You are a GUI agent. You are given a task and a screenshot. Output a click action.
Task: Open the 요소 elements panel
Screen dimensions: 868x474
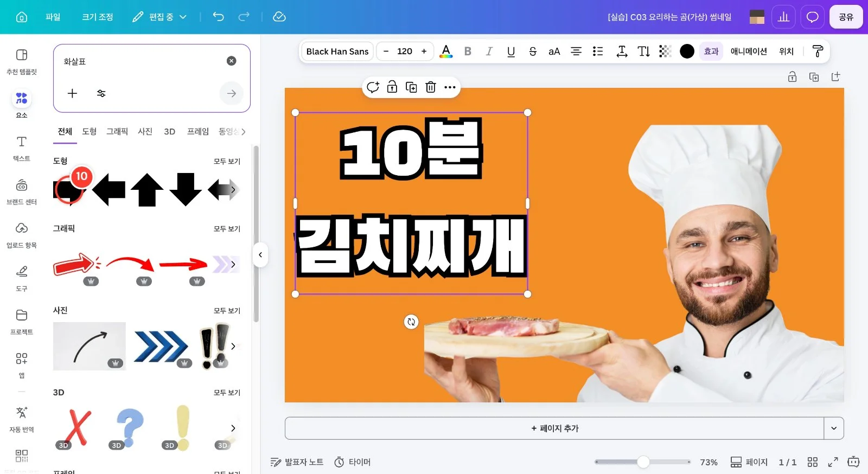click(x=22, y=104)
